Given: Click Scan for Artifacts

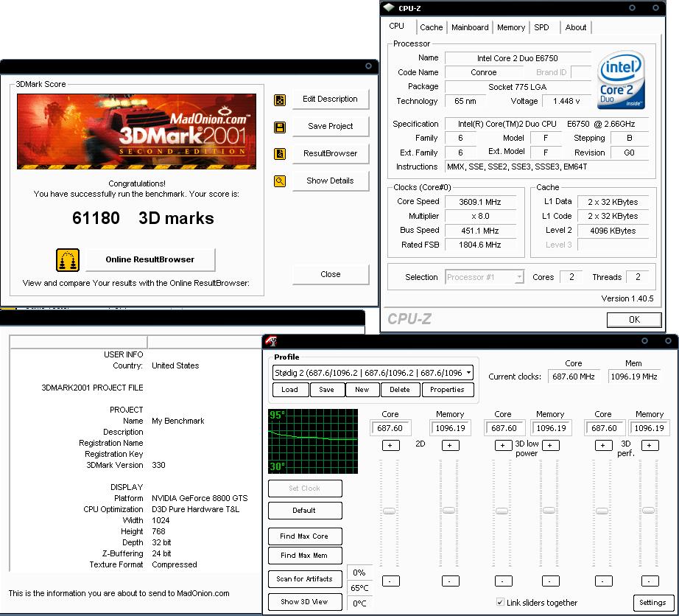Looking at the screenshot, I should tap(304, 579).
